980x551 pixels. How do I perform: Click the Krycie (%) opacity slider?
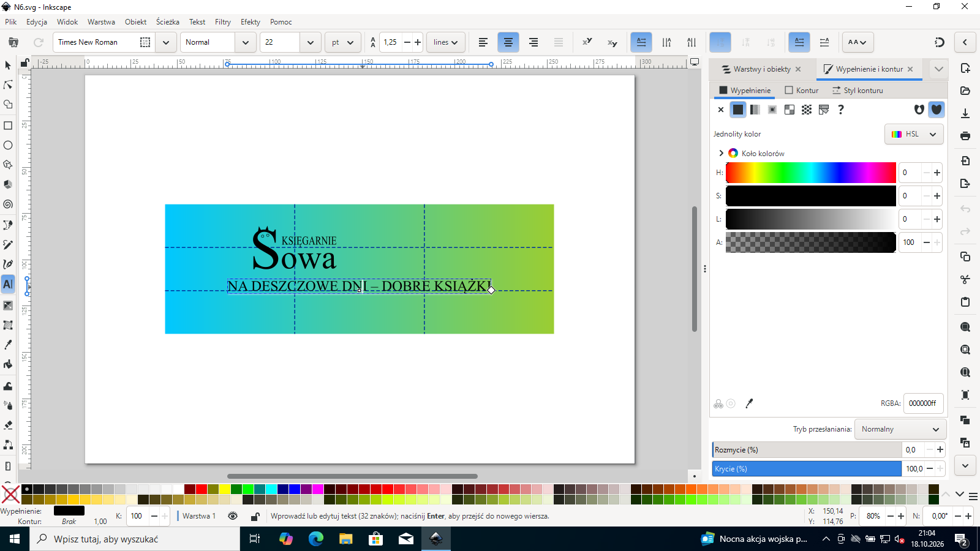[x=807, y=469]
